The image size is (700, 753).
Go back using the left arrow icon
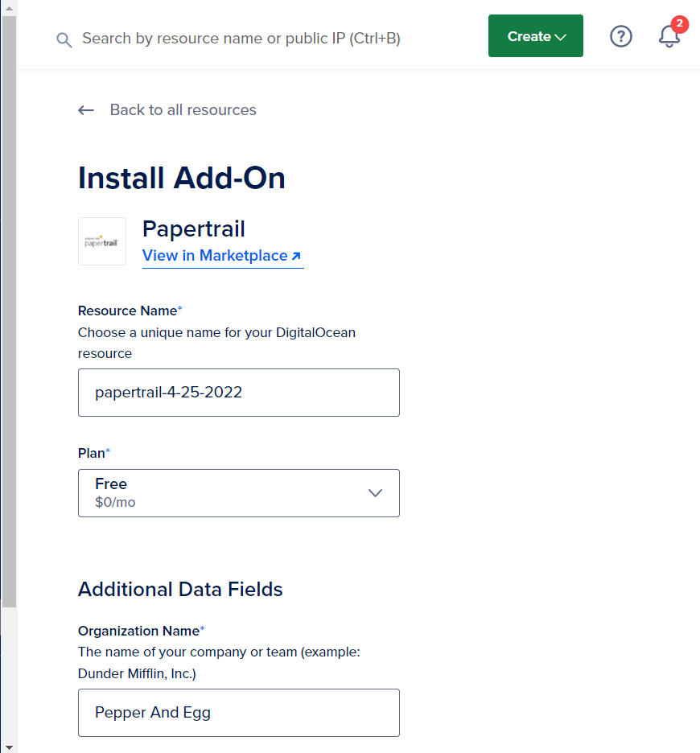click(86, 110)
